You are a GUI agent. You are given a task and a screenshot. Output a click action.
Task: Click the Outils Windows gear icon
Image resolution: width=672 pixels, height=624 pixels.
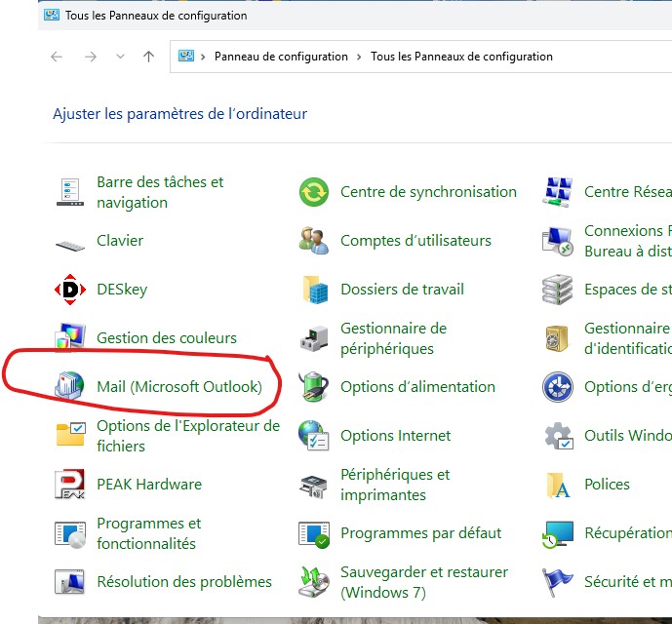pyautogui.click(x=559, y=436)
